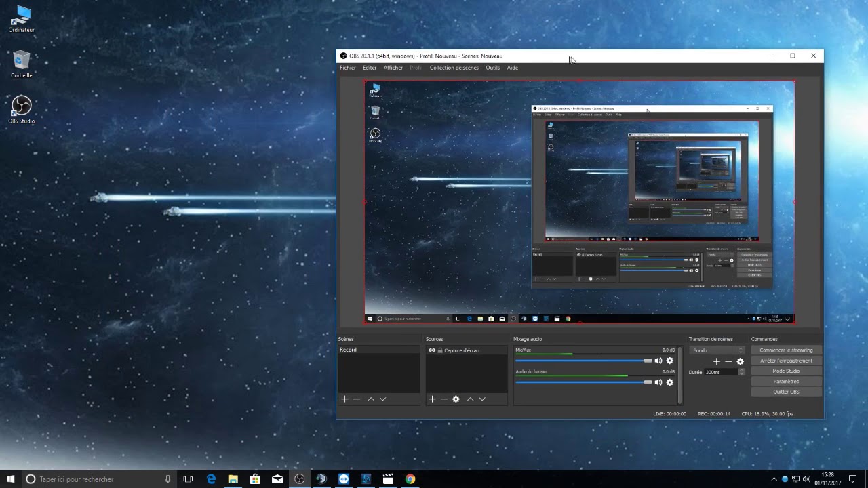Click the OBS Studio taskbar icon
Image resolution: width=868 pixels, height=488 pixels.
coord(299,479)
